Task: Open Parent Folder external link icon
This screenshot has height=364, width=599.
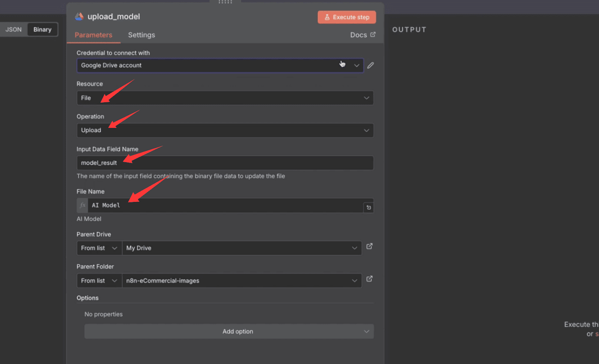Action: [370, 279]
